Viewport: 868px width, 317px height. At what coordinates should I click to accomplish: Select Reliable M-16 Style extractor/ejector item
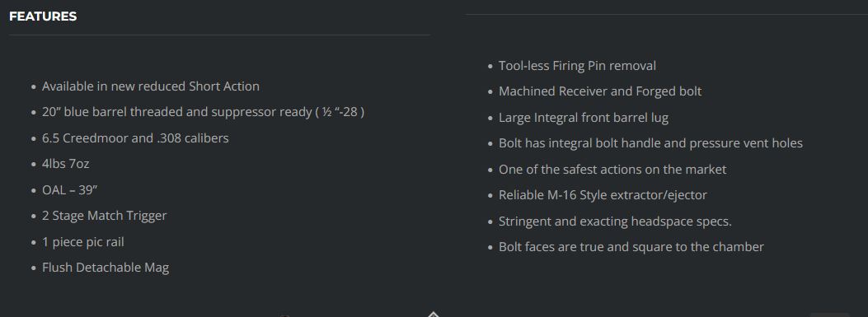(x=603, y=195)
